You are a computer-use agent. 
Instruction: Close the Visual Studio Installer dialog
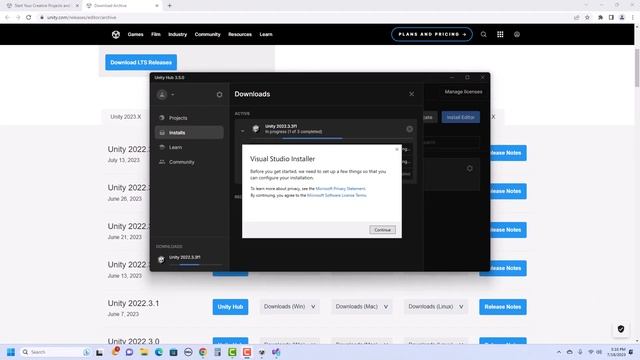[x=397, y=149]
